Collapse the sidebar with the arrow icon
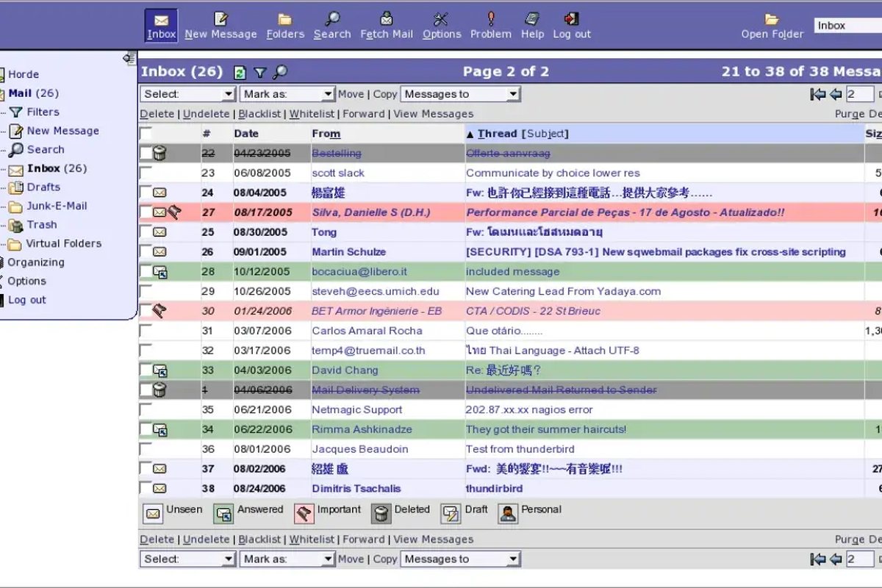882x588 pixels. tap(129, 58)
